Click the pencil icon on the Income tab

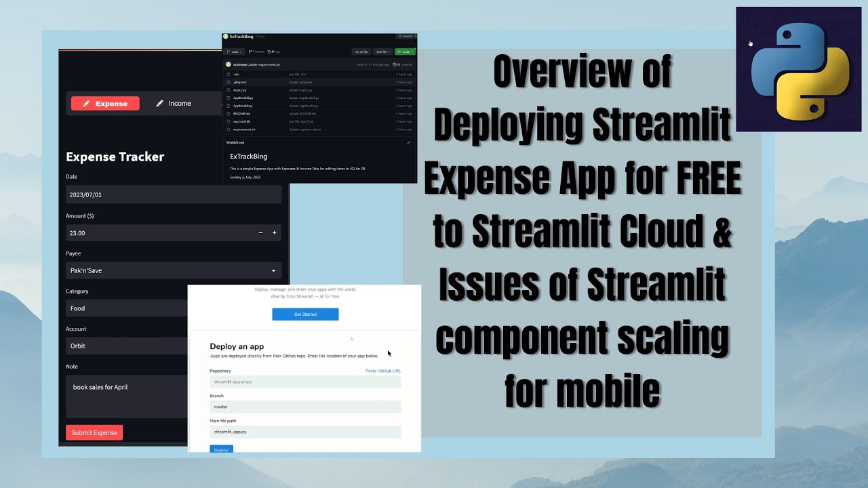[x=160, y=104]
